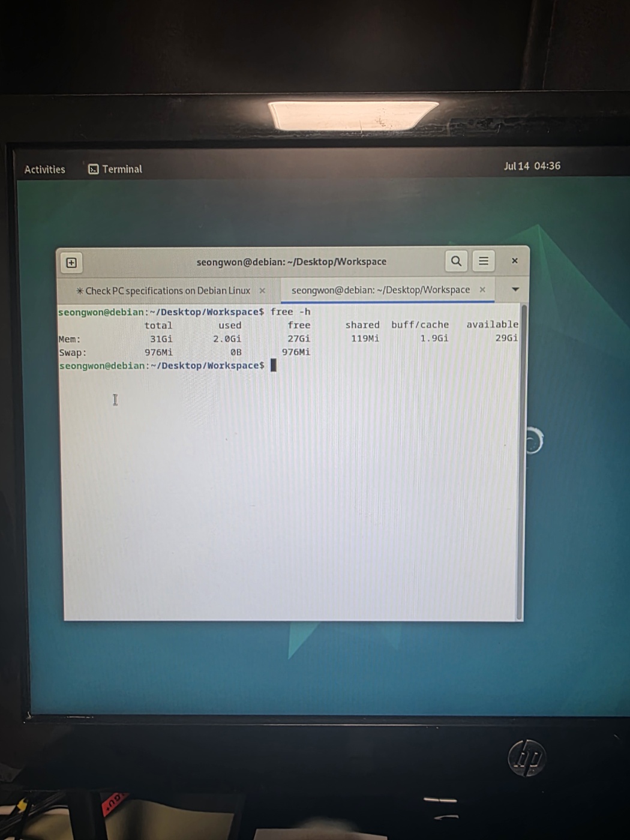Viewport: 630px width, 840px height.
Task: Close the seongwon@debian Workspace tab
Action: (482, 289)
